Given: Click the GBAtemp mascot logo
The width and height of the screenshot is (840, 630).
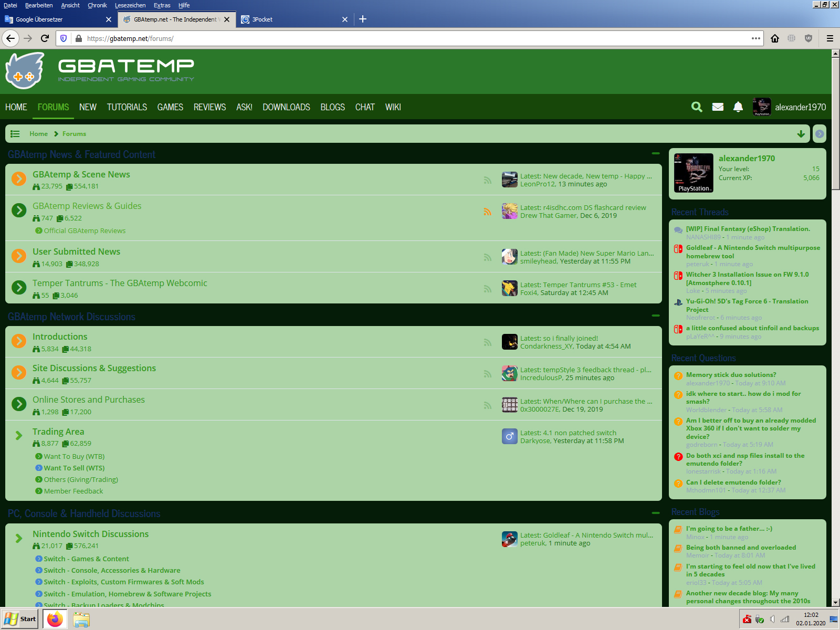Looking at the screenshot, I should (25, 71).
